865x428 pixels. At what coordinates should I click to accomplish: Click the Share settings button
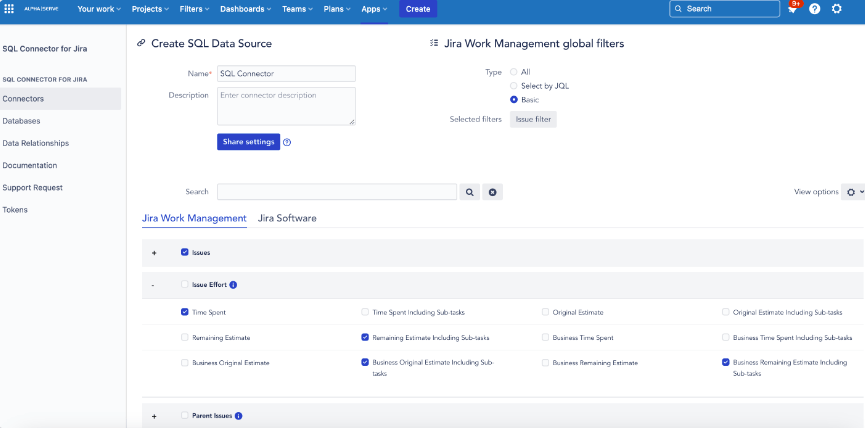click(248, 142)
